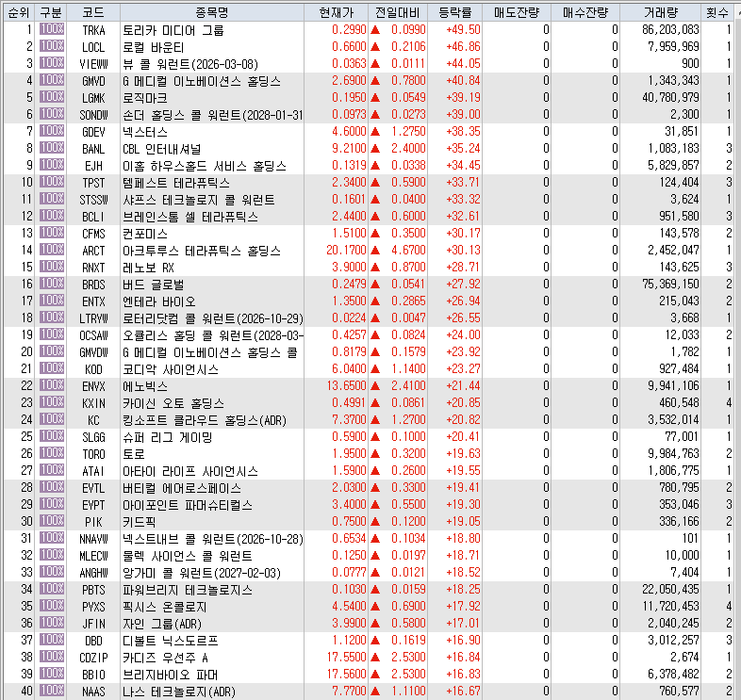Open stock name 토리카 미디어 그룹

coord(173,30)
